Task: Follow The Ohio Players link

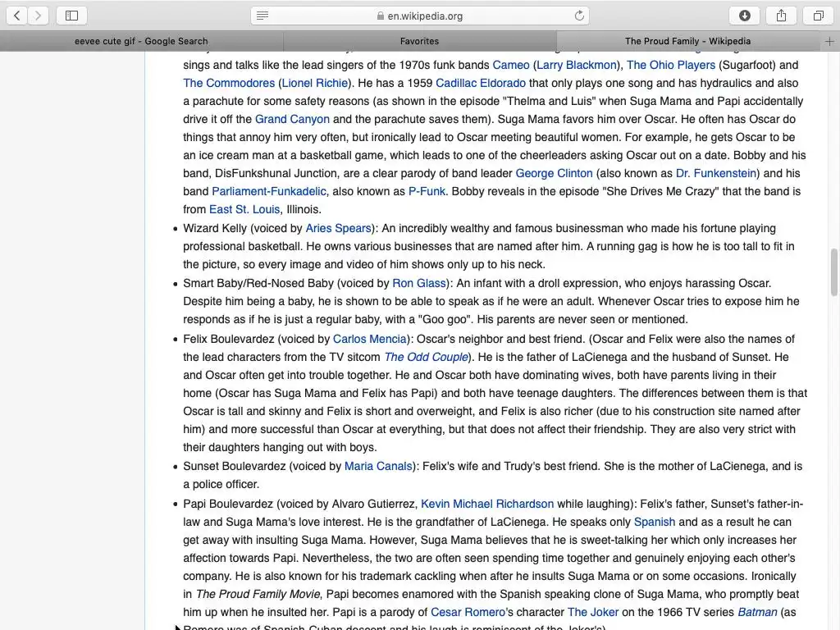Action: pyautogui.click(x=671, y=65)
